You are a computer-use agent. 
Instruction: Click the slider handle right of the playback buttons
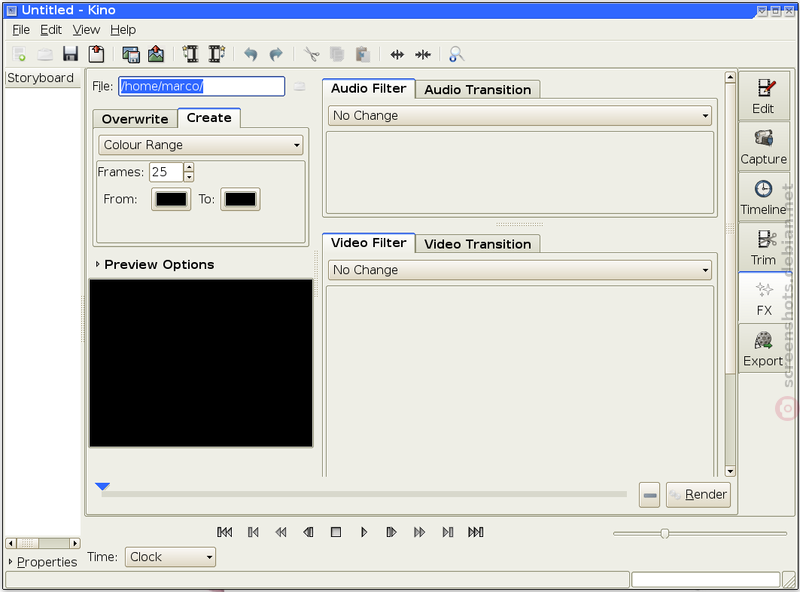tap(664, 533)
